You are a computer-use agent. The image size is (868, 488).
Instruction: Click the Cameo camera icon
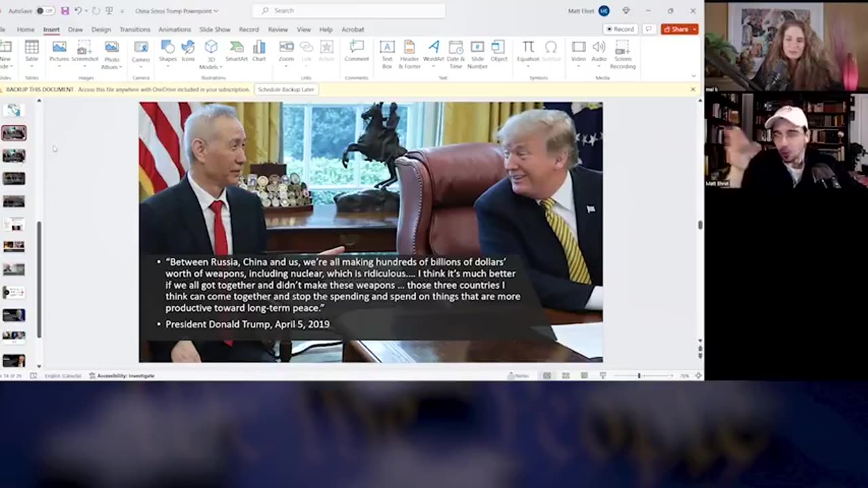(x=141, y=52)
